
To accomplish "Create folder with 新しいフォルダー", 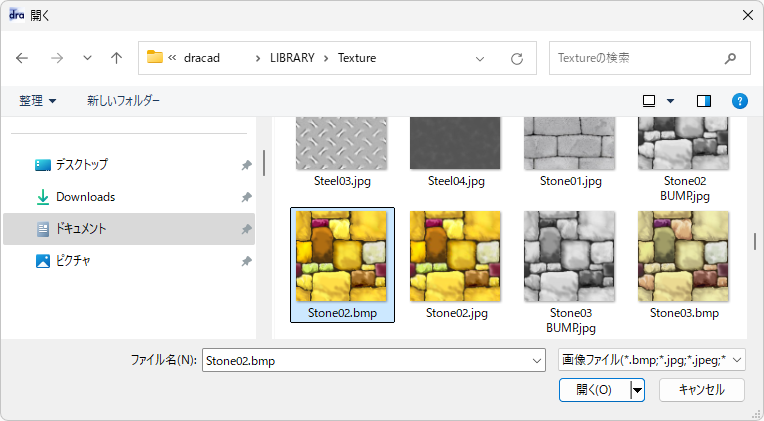I will (x=123, y=101).
